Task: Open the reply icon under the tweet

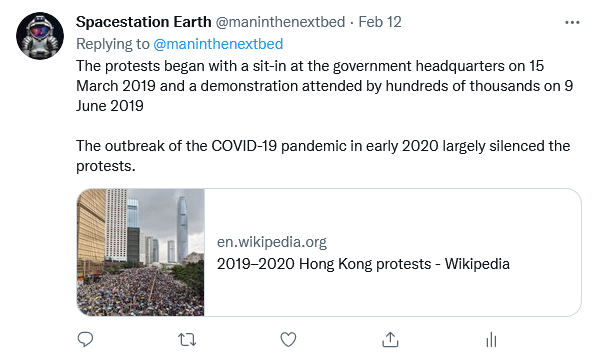Action: (x=85, y=339)
